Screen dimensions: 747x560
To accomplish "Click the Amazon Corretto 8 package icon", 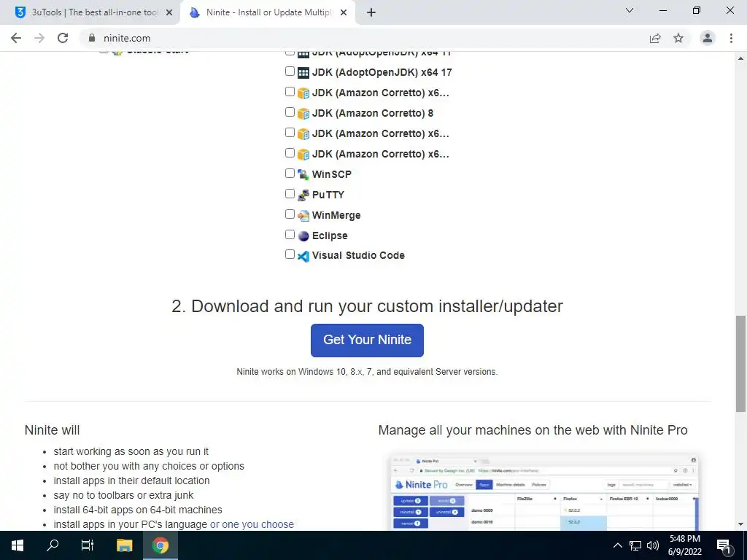I will coord(303,113).
